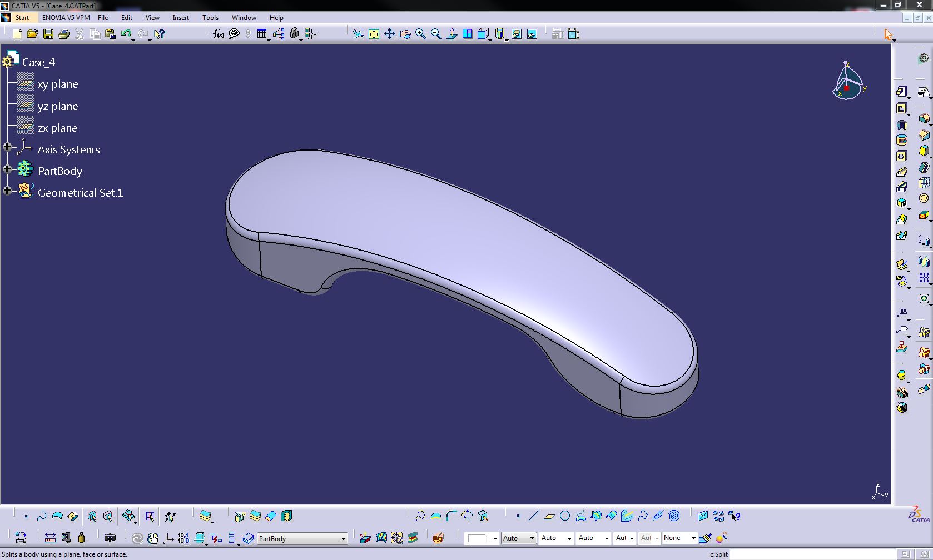
Task: Open the view mode shading dropdown
Action: pos(507,40)
